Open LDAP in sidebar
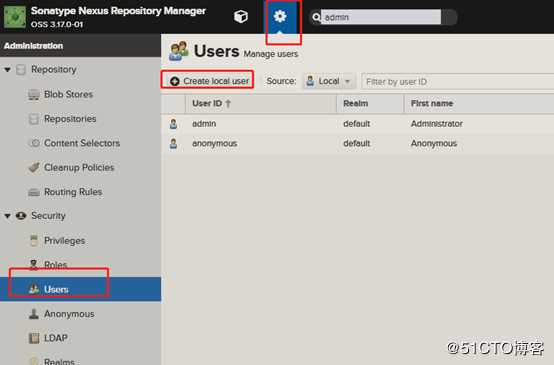The height and width of the screenshot is (365, 554). [x=55, y=338]
